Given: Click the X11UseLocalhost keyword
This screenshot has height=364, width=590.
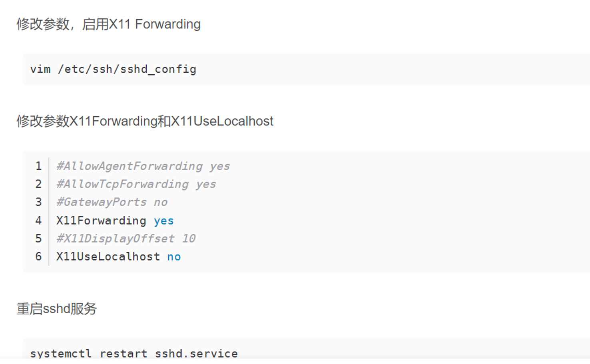Looking at the screenshot, I should [x=108, y=257].
